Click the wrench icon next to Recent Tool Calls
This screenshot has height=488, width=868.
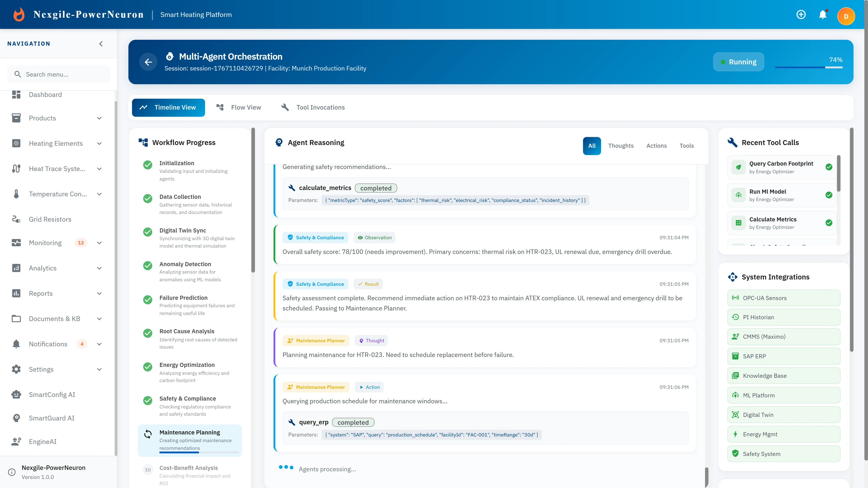(733, 142)
